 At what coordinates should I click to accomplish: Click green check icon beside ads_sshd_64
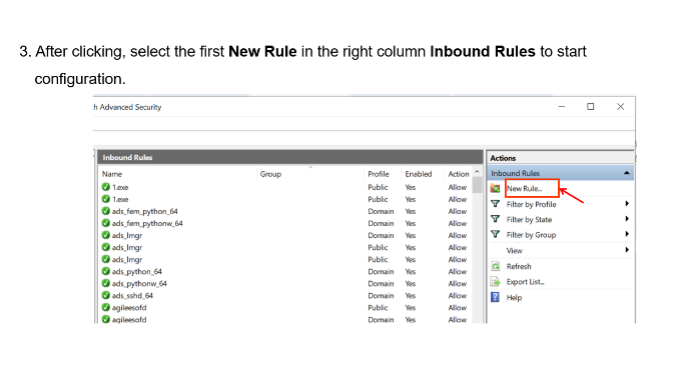pyautogui.click(x=106, y=295)
